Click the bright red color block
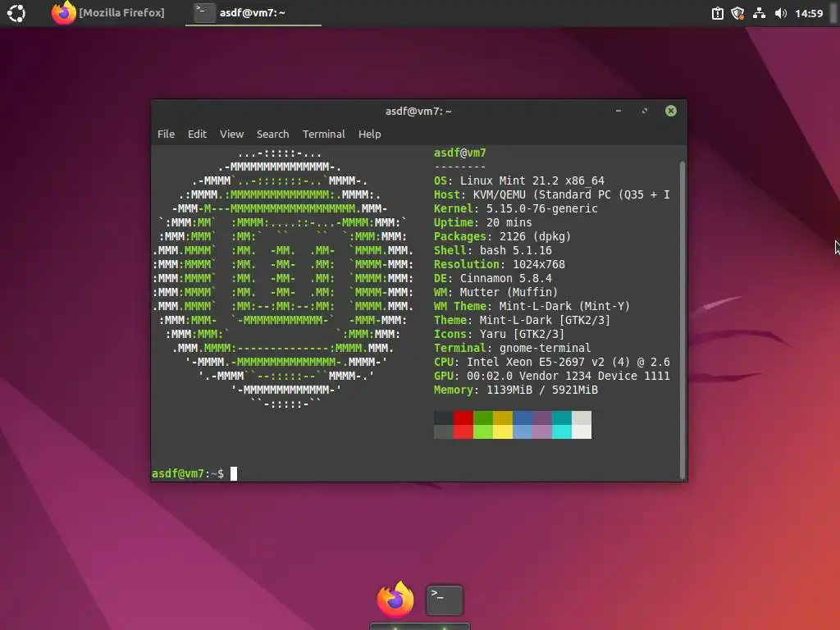This screenshot has width=840, height=630. click(463, 431)
